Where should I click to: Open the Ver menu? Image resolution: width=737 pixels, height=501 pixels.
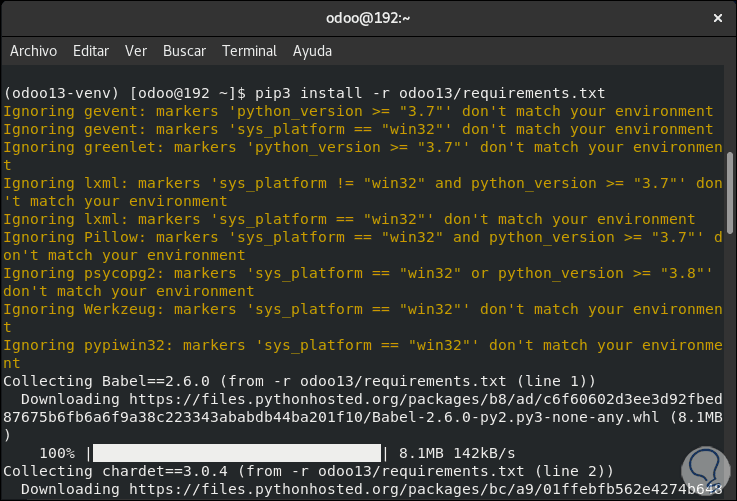pos(136,50)
